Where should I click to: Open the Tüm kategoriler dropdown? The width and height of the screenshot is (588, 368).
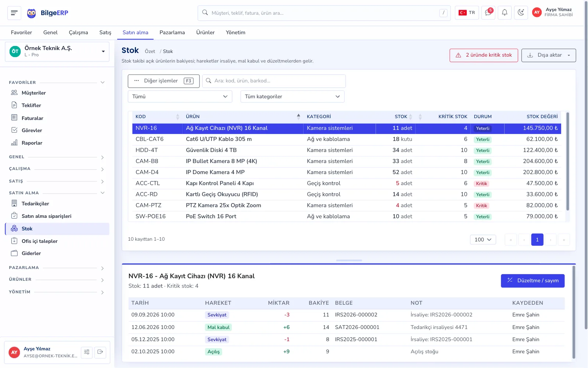(x=293, y=96)
